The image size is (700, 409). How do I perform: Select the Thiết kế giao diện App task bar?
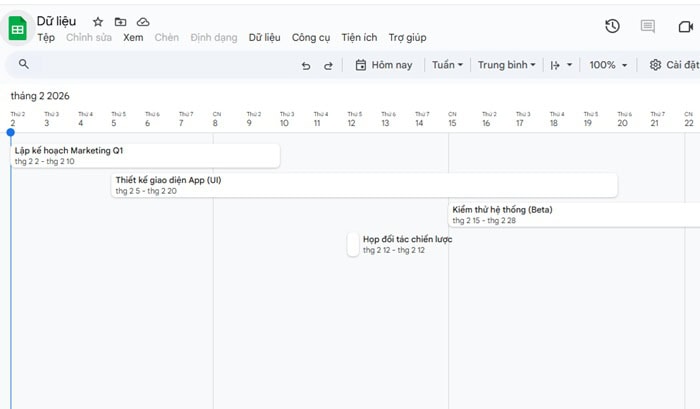coord(364,185)
